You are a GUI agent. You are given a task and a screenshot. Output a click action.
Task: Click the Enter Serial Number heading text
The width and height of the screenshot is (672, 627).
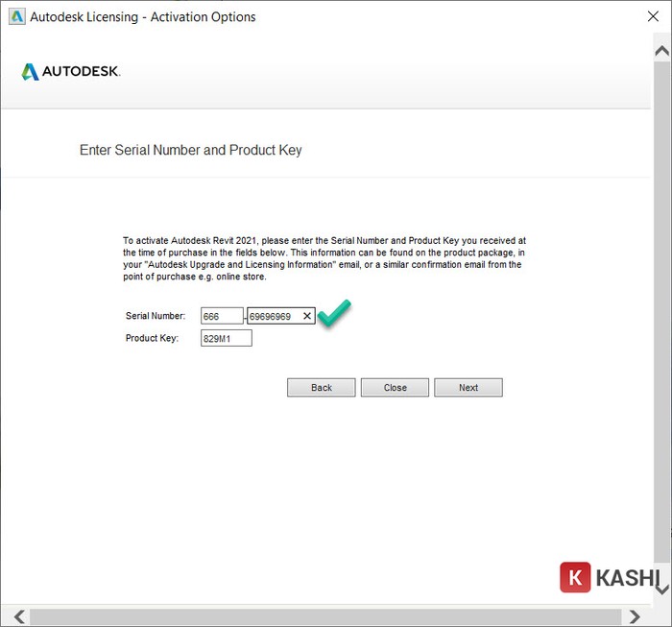tap(190, 151)
